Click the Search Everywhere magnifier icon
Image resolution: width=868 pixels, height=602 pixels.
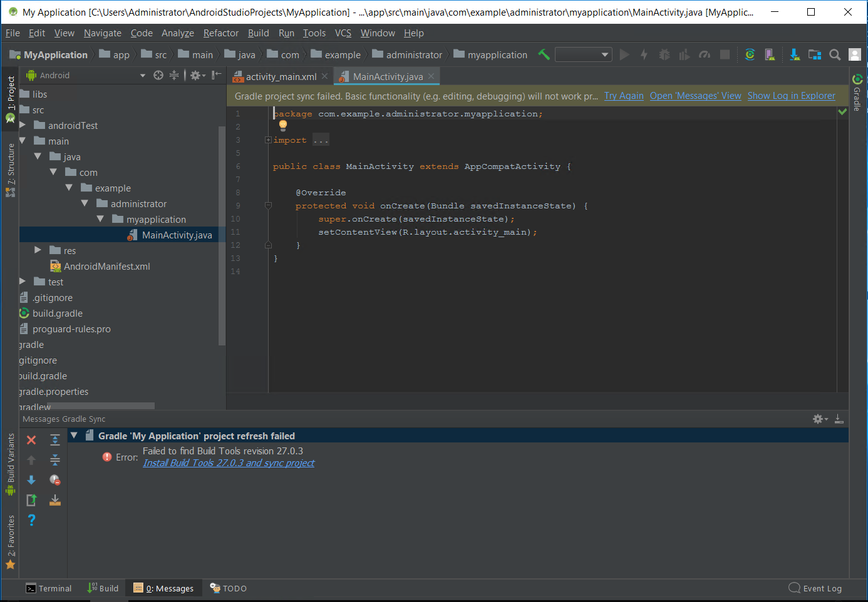click(835, 54)
